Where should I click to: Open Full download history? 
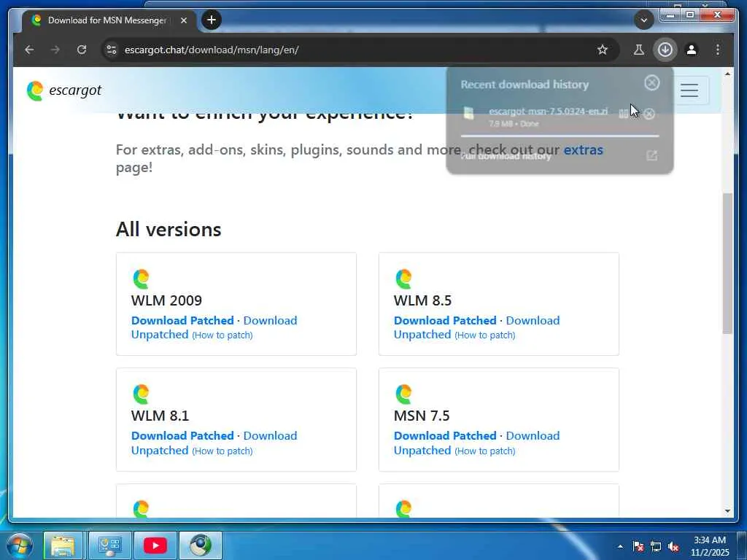tap(560, 156)
